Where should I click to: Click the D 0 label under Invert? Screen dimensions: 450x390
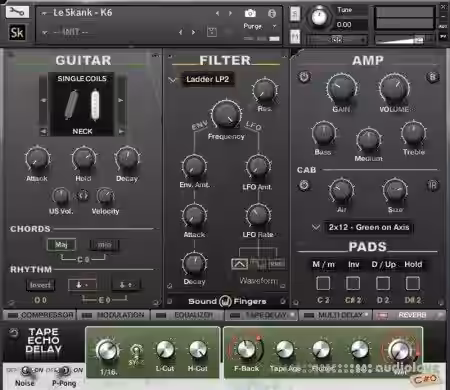tap(40, 300)
